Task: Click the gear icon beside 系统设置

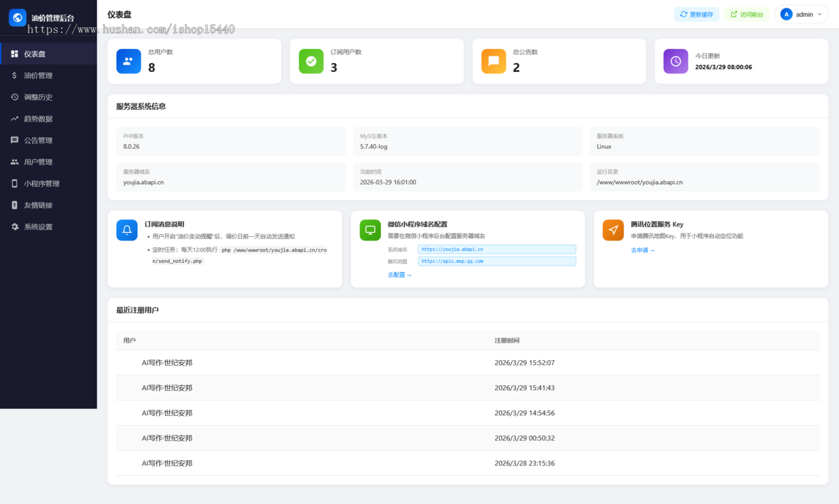Action: point(15,227)
